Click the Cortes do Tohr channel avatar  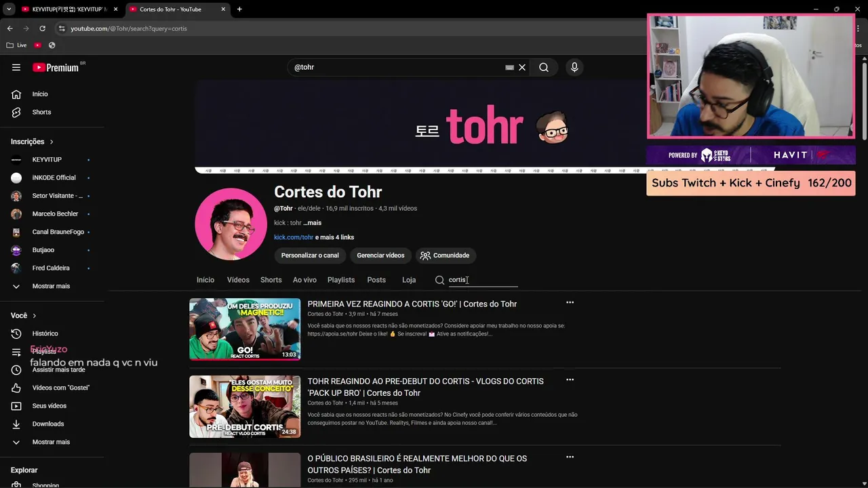231,224
